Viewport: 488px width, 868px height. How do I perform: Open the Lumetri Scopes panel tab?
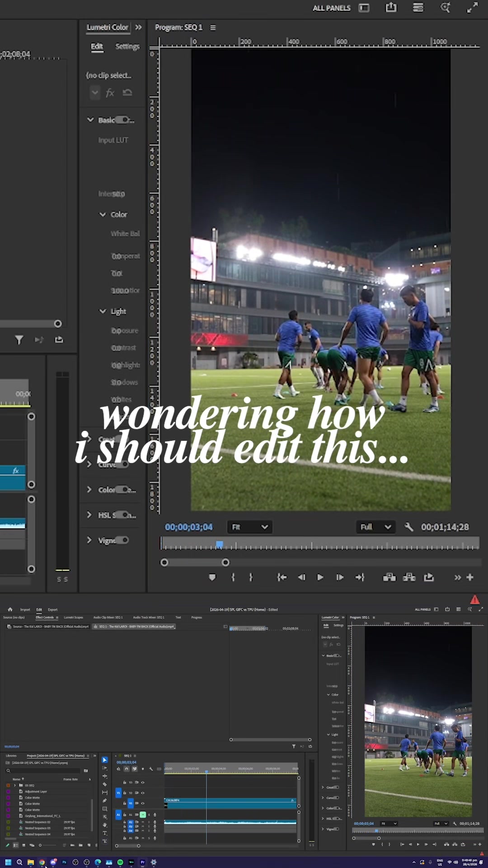tap(73, 617)
